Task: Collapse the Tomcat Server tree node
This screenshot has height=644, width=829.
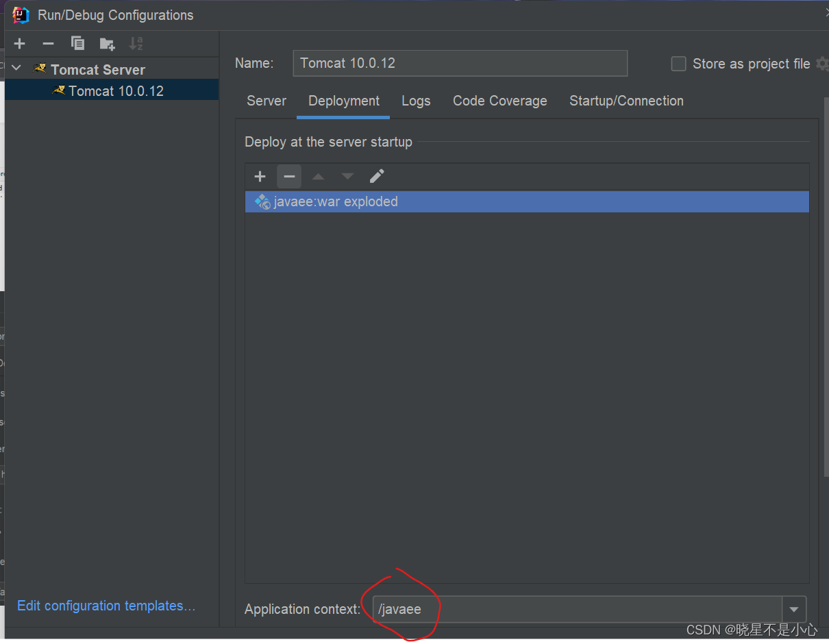Action: (x=17, y=69)
